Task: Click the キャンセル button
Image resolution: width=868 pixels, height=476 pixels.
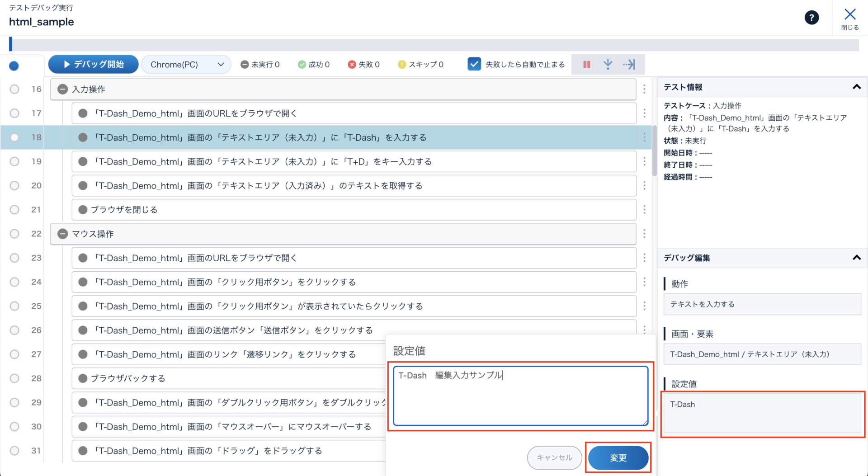Action: tap(554, 457)
